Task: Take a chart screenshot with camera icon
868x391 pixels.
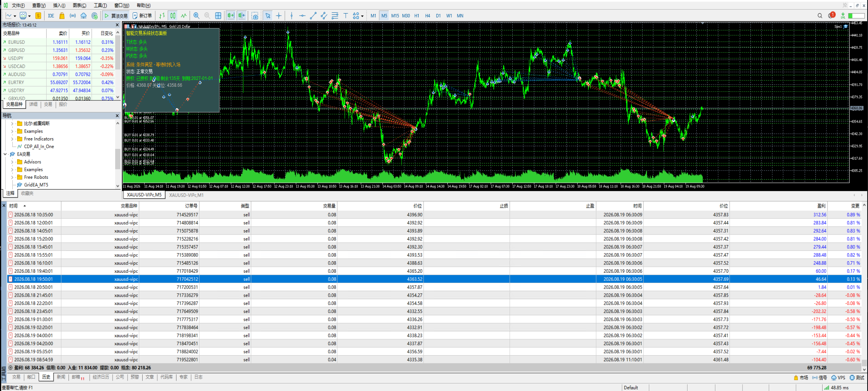Action: (x=255, y=16)
